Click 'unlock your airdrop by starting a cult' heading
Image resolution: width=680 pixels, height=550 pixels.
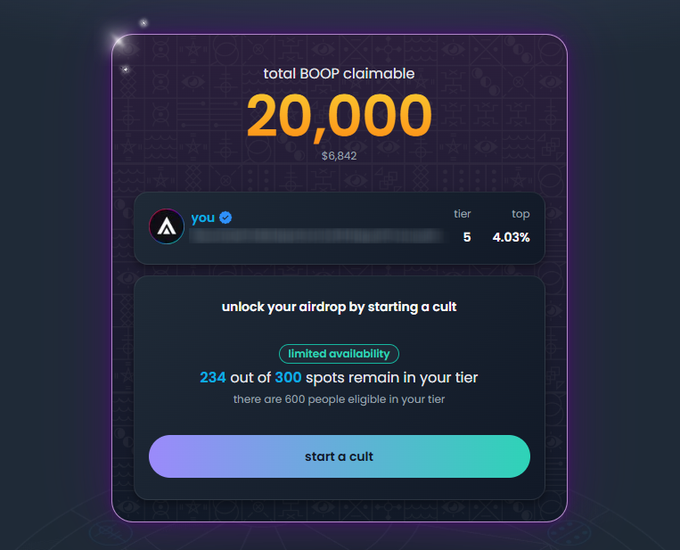(x=339, y=307)
